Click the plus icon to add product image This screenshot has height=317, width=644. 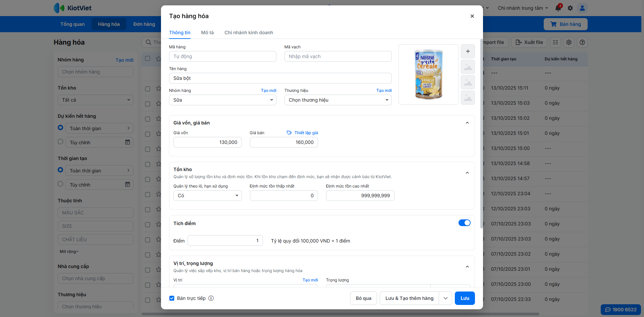coord(468,51)
